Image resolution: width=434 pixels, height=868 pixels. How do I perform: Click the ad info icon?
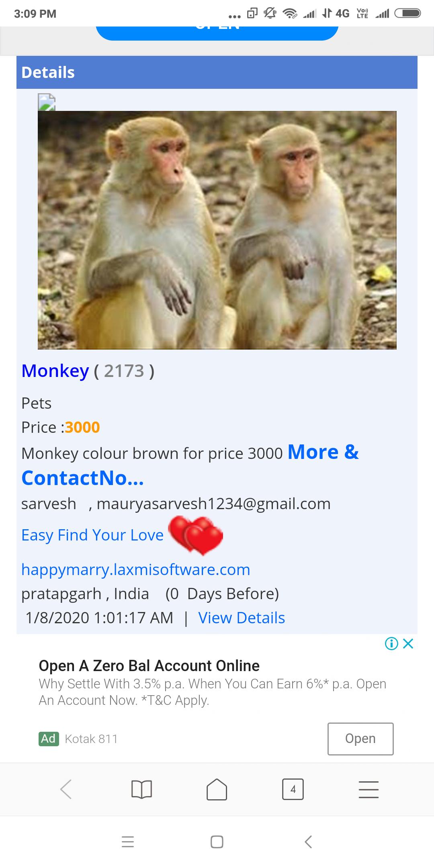(x=391, y=644)
